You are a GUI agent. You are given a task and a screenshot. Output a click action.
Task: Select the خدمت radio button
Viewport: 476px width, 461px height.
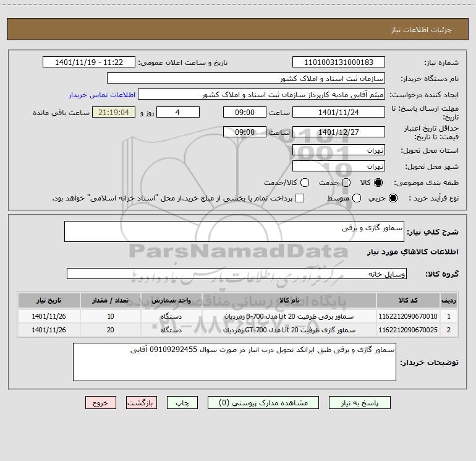coord(346,183)
